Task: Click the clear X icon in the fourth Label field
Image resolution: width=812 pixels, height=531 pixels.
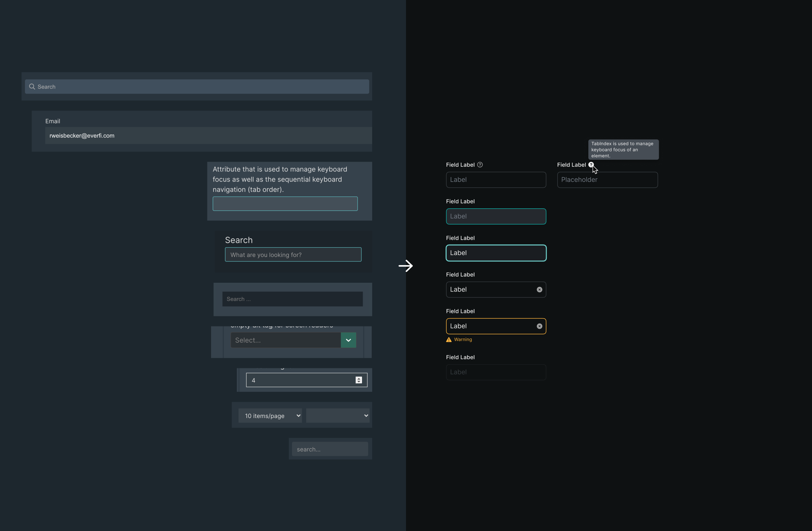Action: pos(539,289)
